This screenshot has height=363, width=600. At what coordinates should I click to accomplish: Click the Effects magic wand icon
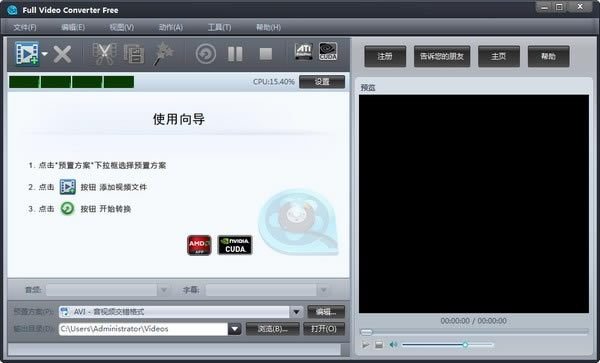click(163, 54)
